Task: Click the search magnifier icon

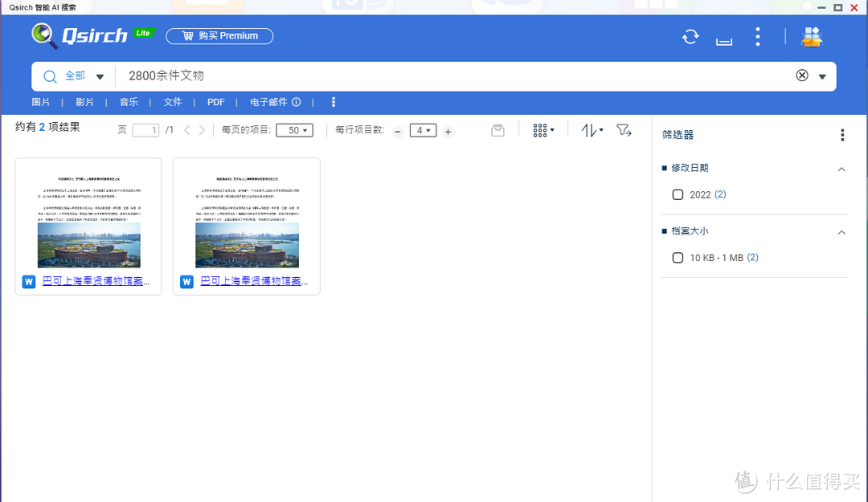Action: 50,76
